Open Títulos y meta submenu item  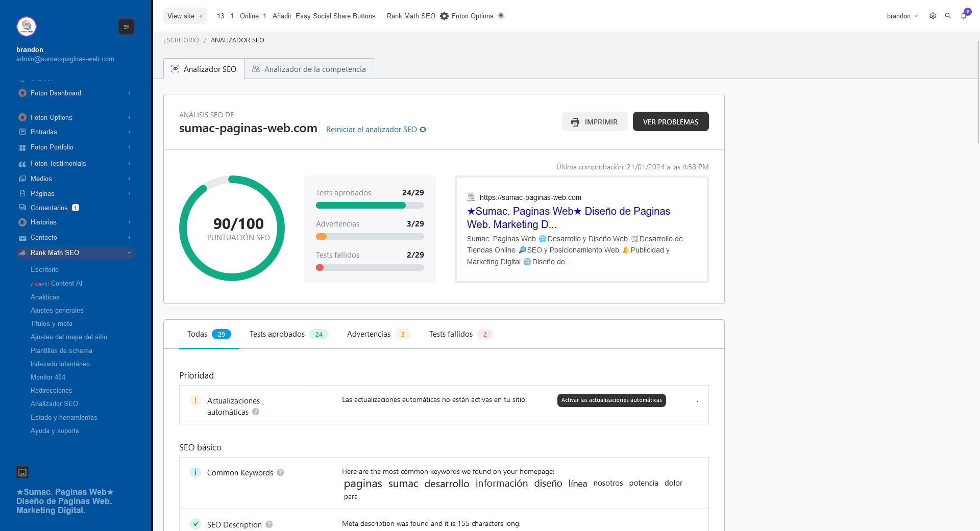coord(52,323)
